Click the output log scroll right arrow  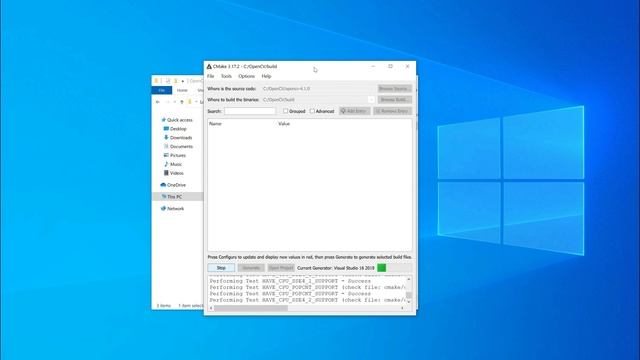coord(403,308)
